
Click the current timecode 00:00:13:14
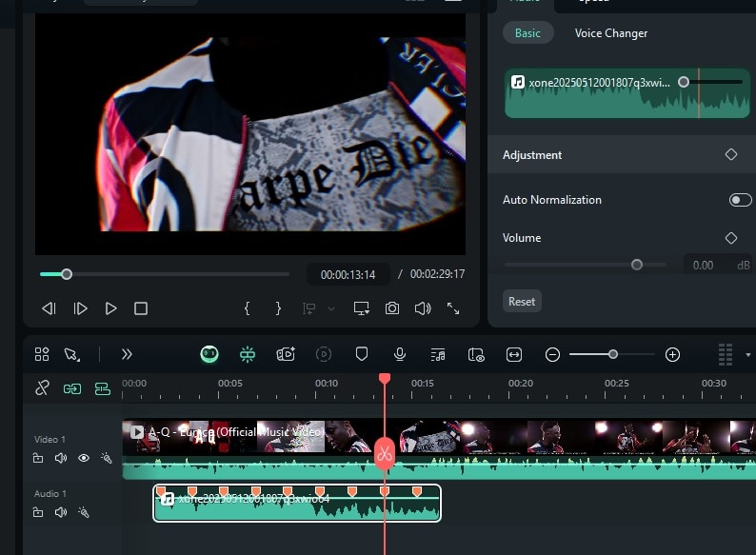pyautogui.click(x=348, y=275)
